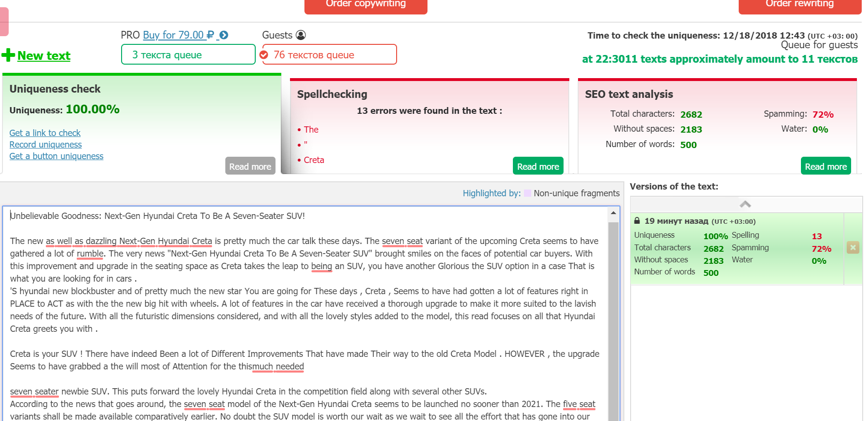868x421 pixels.
Task: Collapse versions list with up chevron
Action: 745,204
